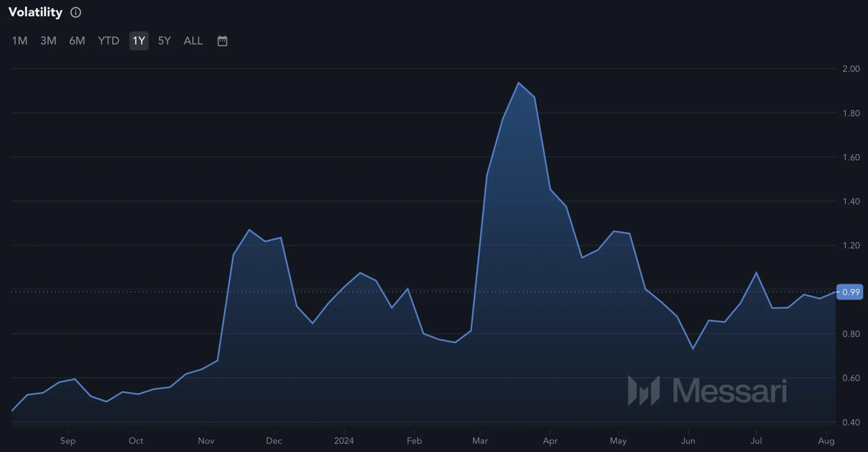Viewport: 868px width, 452px height.
Task: Choose the YTD range
Action: (x=108, y=41)
